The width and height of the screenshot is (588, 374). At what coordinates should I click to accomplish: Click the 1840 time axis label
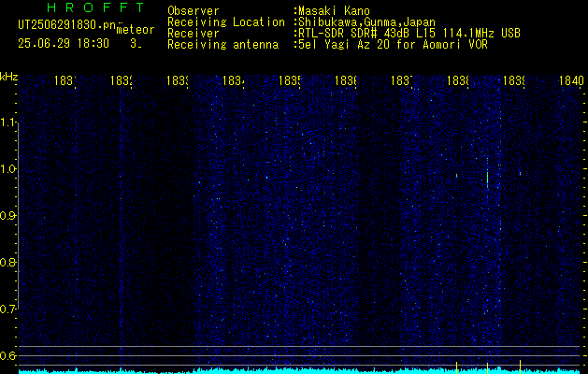571,80
